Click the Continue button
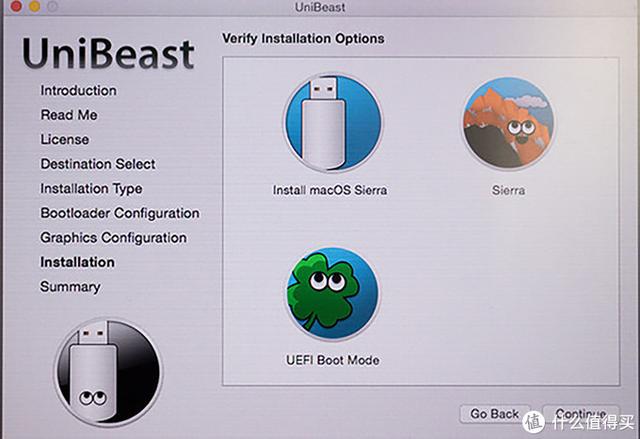 pos(581,414)
